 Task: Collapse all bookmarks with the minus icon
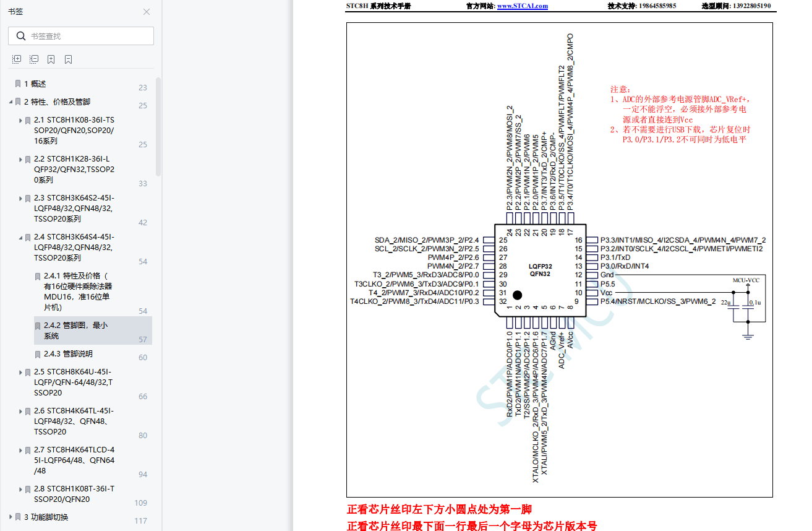coord(34,59)
